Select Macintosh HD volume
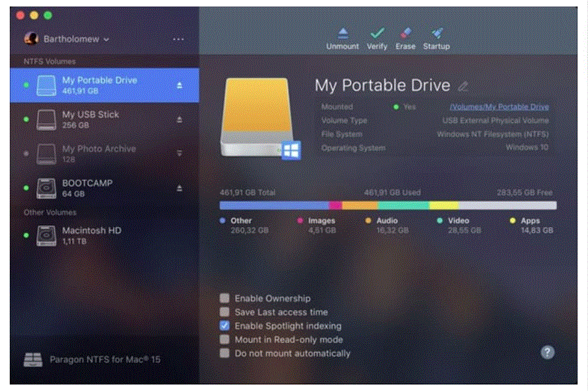Screen dimensions: 588x391 (x=105, y=236)
